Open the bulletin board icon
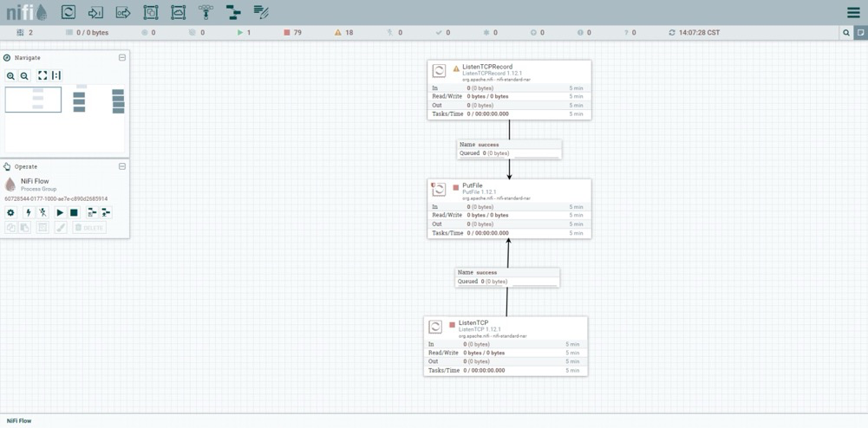The height and width of the screenshot is (428, 868). (x=860, y=33)
